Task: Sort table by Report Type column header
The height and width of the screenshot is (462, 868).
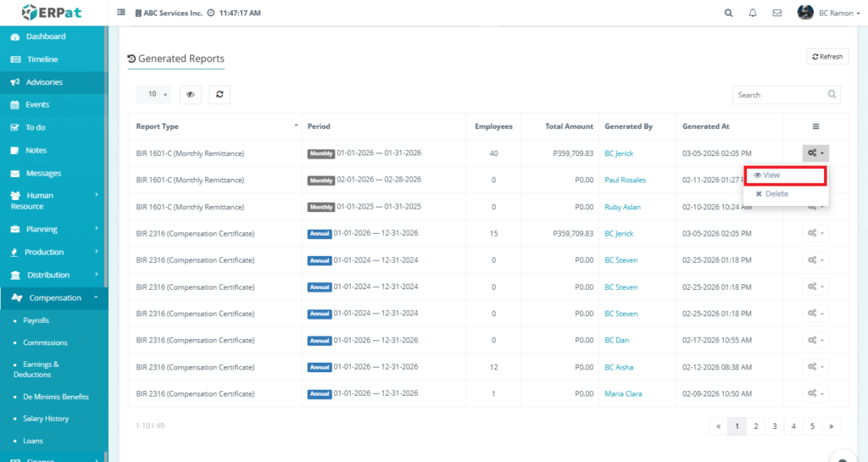Action: [x=158, y=126]
